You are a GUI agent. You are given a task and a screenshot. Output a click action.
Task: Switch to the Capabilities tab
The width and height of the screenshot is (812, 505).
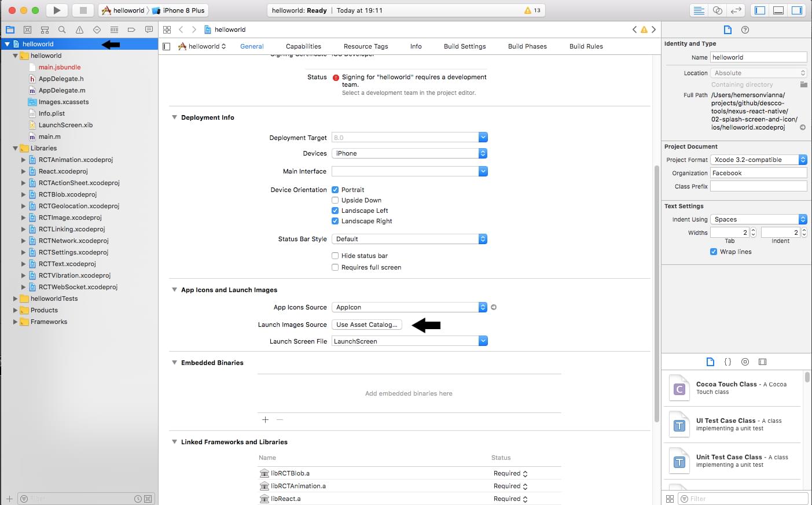[303, 46]
